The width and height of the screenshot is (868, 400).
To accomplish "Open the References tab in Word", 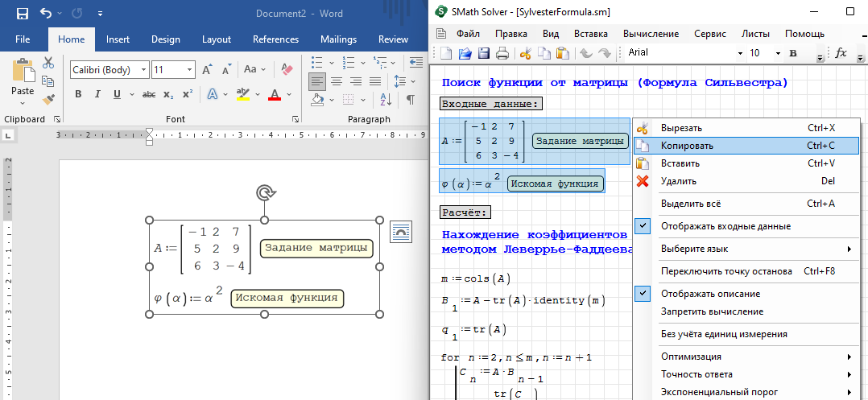I will 275,39.
